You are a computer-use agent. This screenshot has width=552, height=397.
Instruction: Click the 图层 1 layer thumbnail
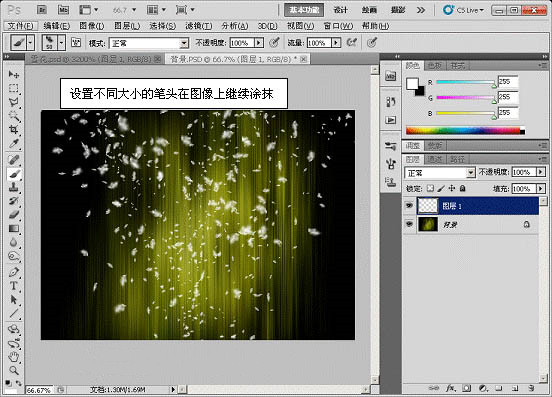click(x=428, y=206)
